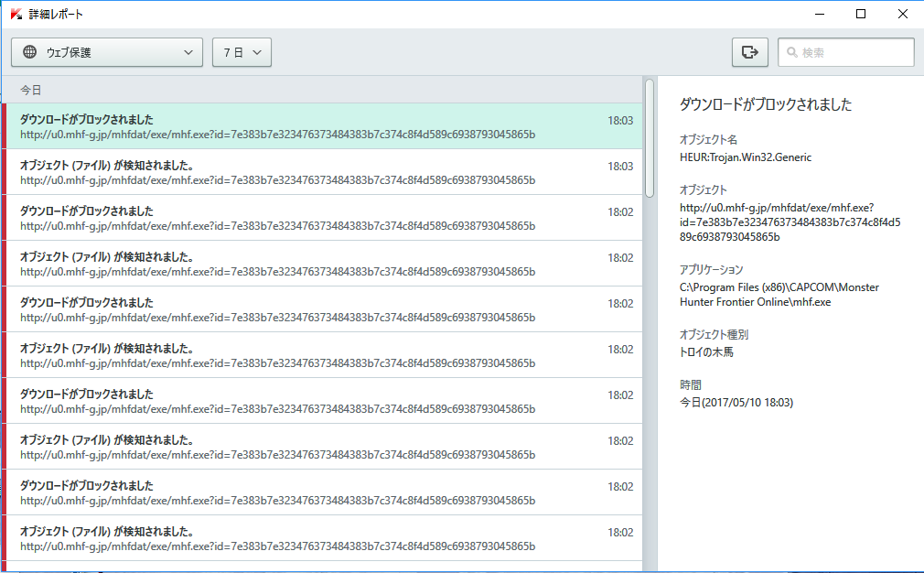Select the 18:03 ダウンロードがブロックされました event row
924x573 pixels.
[324, 126]
